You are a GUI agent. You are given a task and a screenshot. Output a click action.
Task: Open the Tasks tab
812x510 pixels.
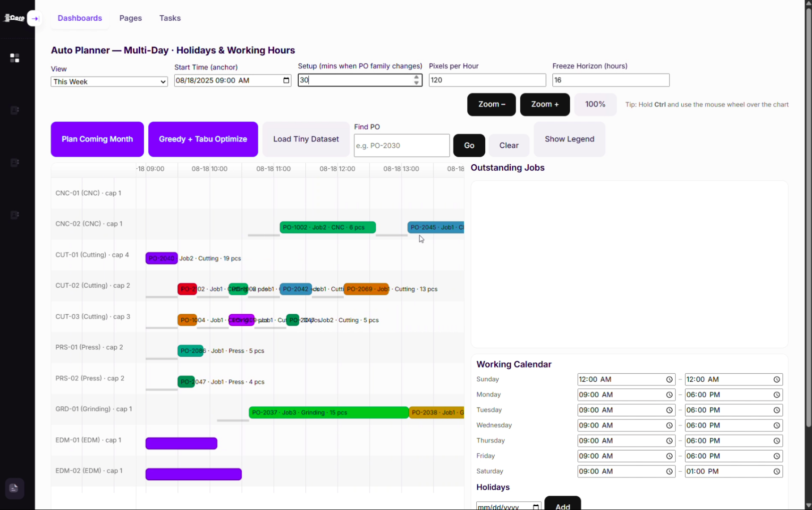pos(169,18)
